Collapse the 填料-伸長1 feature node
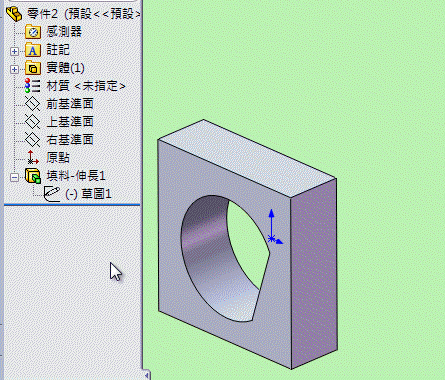Viewport: 445px width, 380px height. [14, 177]
